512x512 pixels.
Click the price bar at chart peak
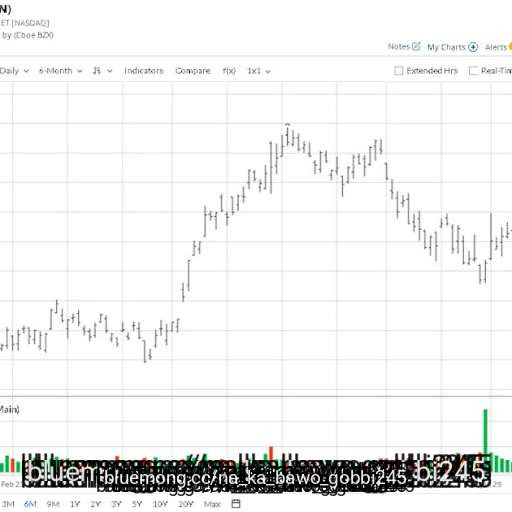tap(287, 134)
